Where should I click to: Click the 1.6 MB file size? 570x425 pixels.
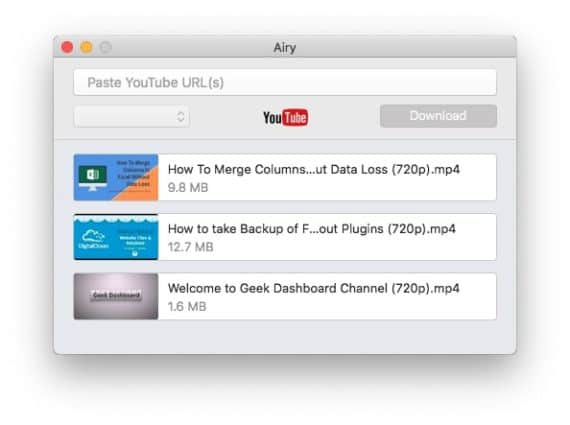(x=187, y=306)
